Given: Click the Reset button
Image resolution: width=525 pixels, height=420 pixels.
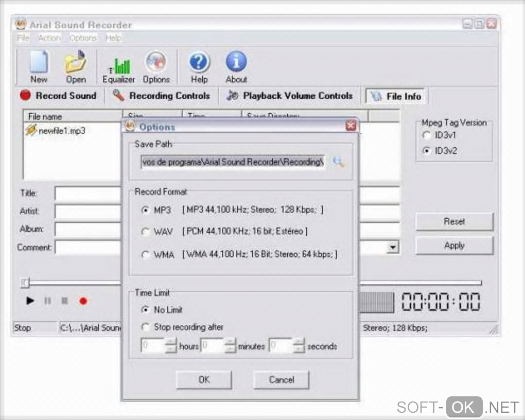Looking at the screenshot, I should tap(454, 221).
